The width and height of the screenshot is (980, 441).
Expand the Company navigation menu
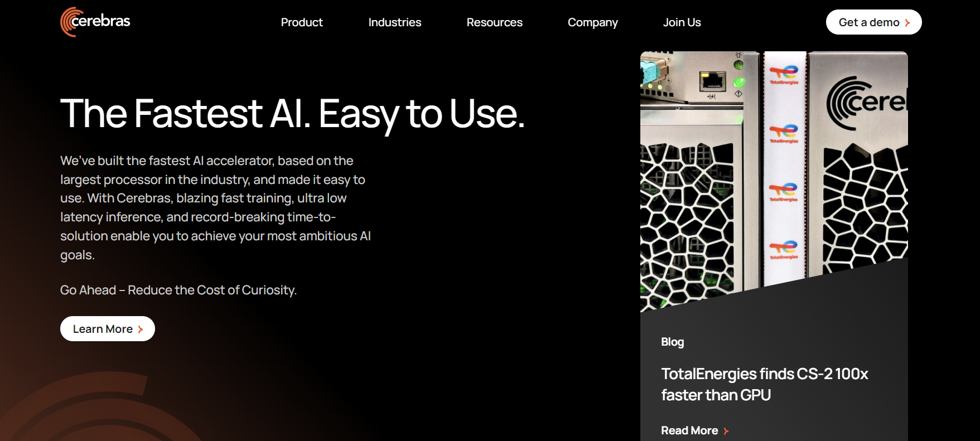[x=592, y=22]
